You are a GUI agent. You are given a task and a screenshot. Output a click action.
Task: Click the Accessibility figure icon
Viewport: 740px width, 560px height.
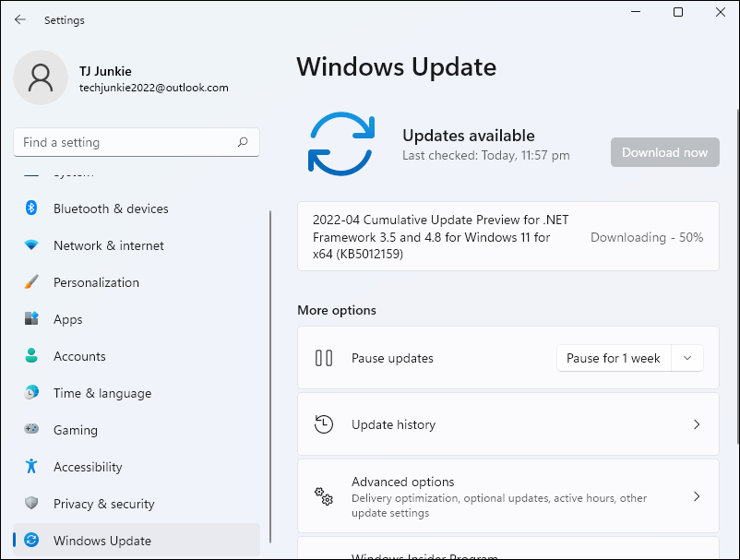31,466
